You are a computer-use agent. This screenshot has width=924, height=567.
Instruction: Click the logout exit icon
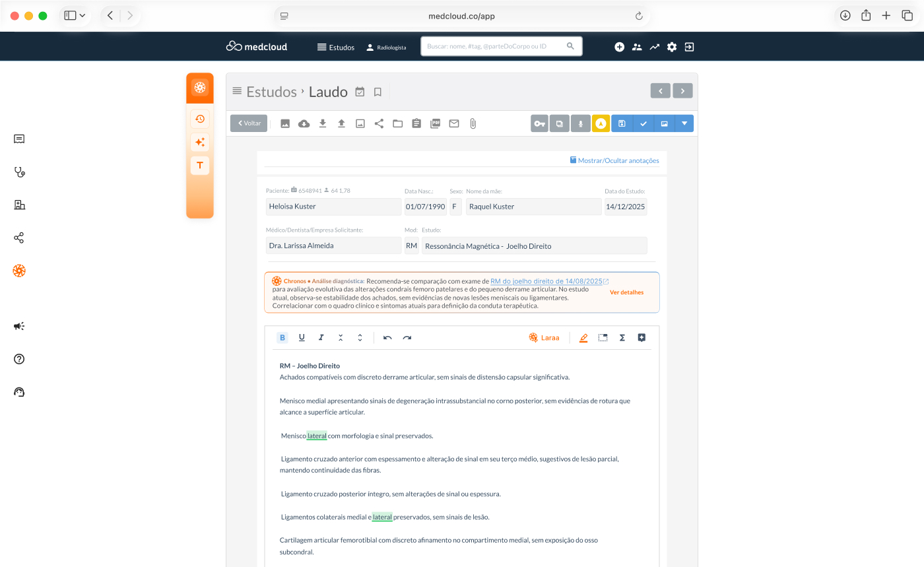[689, 47]
